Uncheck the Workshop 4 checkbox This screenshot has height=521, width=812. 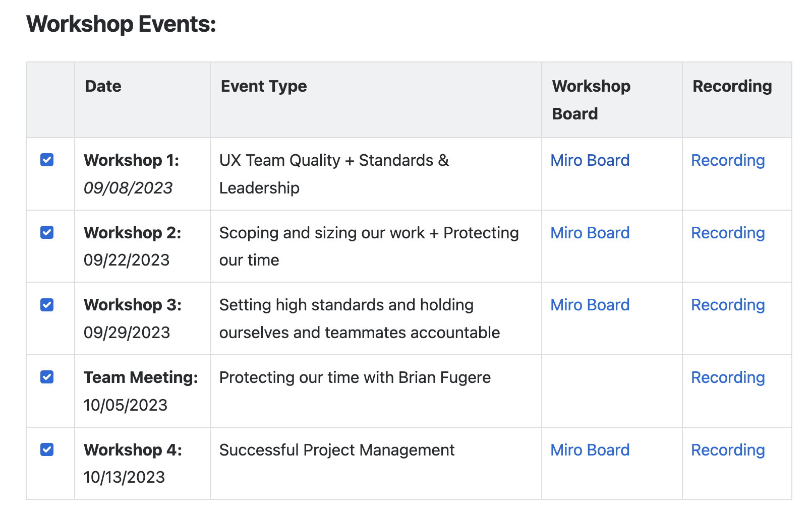point(47,449)
